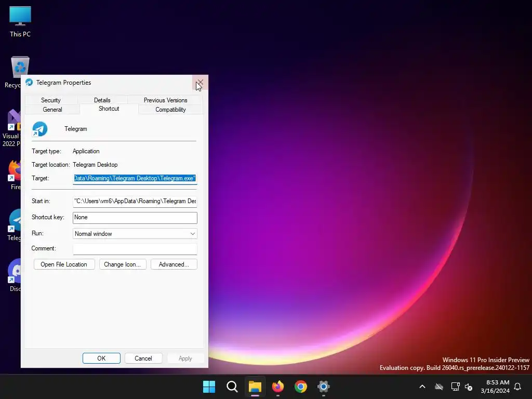Click the shortcut name field showing Telegram

click(76, 129)
